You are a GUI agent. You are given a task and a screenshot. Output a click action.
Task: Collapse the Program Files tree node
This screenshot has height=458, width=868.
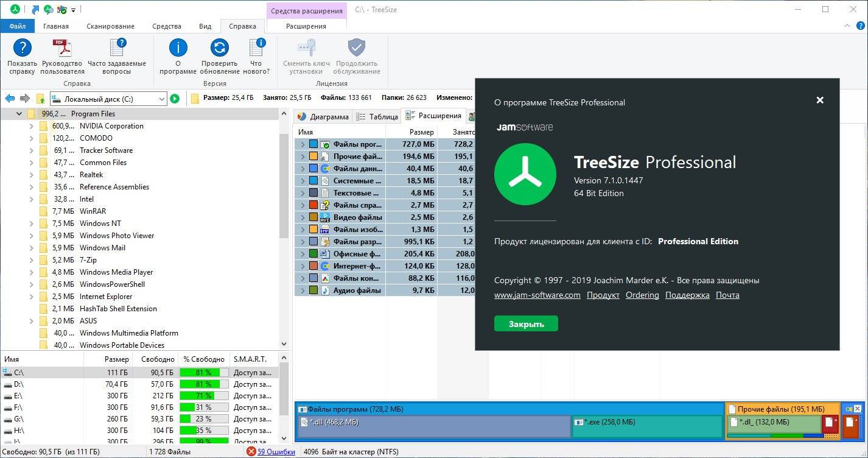pyautogui.click(x=19, y=114)
